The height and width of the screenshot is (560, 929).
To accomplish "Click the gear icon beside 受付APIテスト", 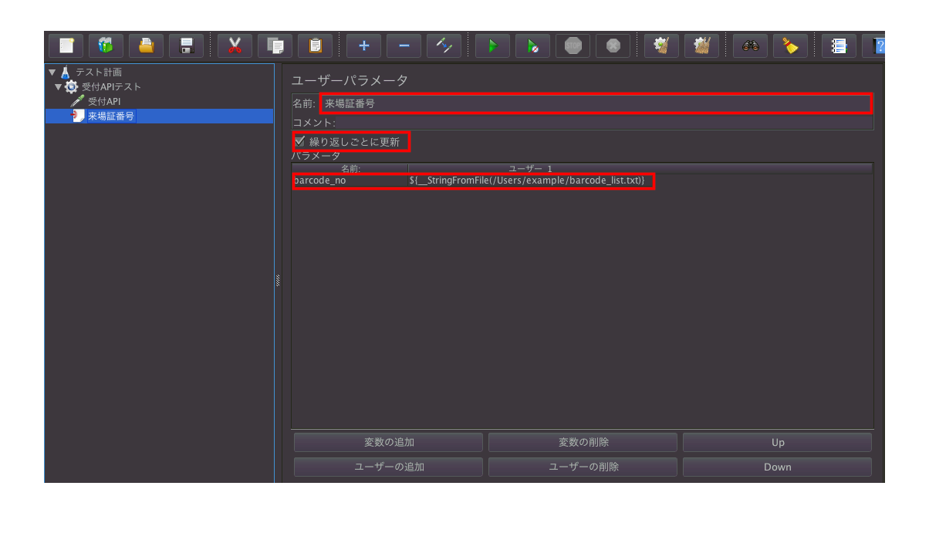I will click(72, 86).
